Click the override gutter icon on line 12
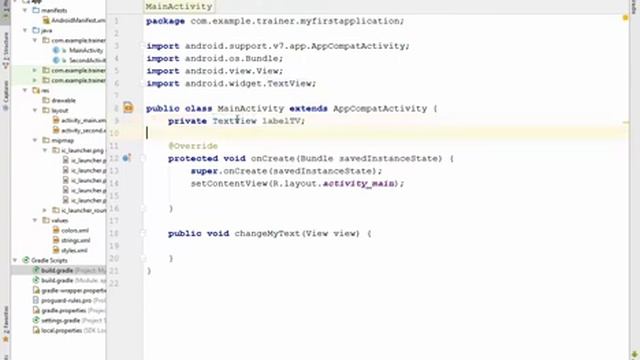Screen dimensions: 640x360 tap(127, 158)
